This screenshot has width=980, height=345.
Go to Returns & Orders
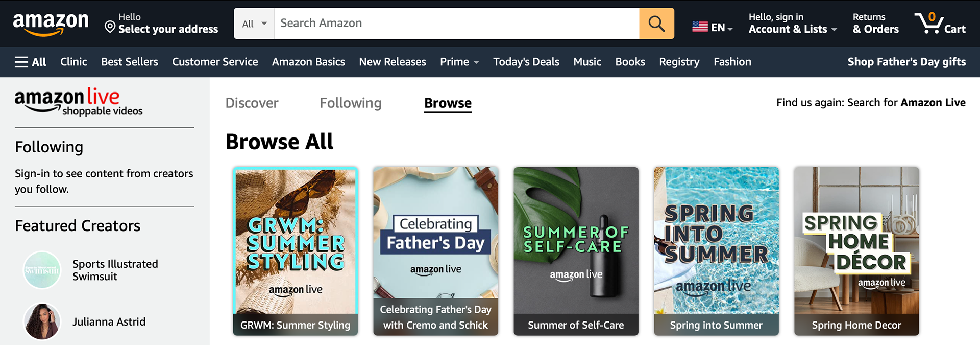point(875,24)
